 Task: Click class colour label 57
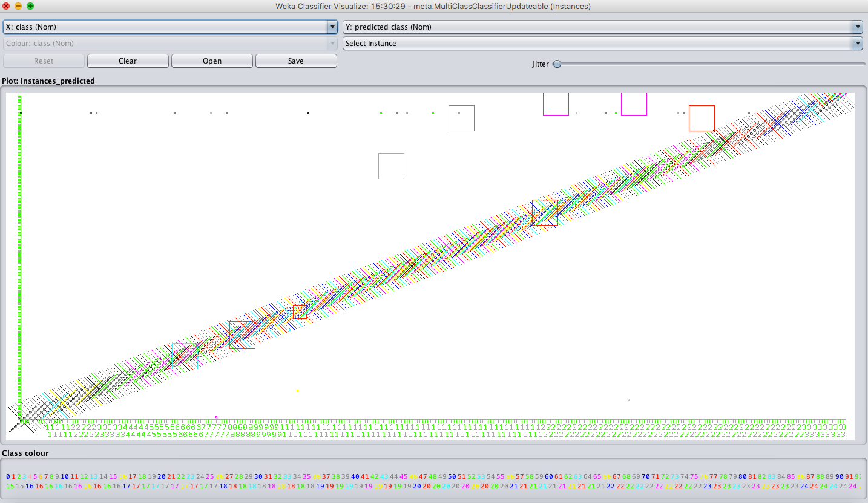click(520, 476)
